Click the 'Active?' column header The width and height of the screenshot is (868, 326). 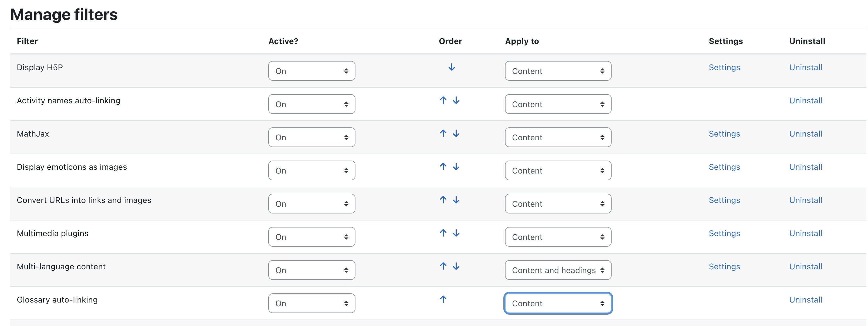pos(283,41)
